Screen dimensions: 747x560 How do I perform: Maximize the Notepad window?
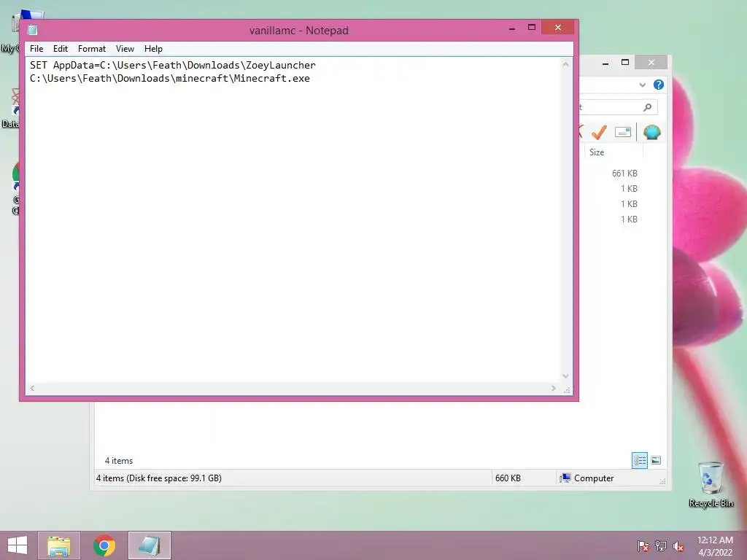[x=532, y=28]
